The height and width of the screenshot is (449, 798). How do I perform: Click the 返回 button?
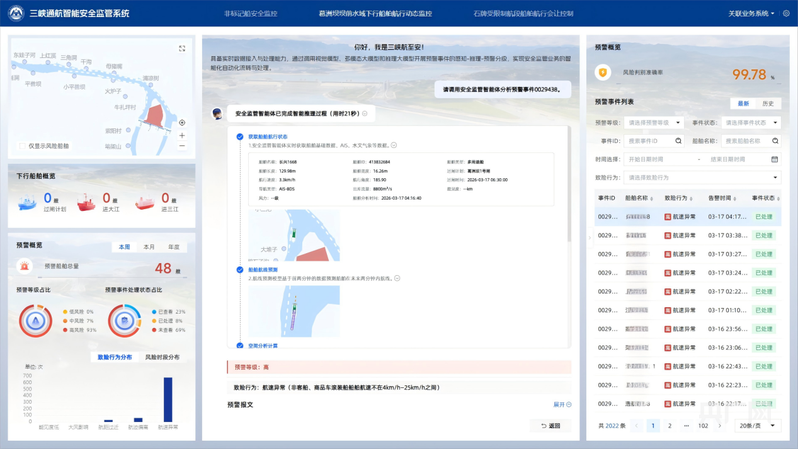pyautogui.click(x=550, y=426)
